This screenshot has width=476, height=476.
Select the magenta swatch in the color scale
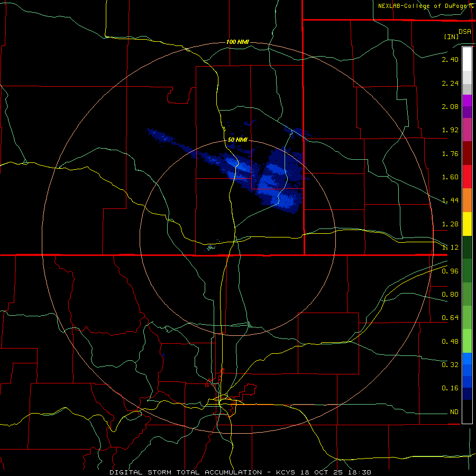467,100
